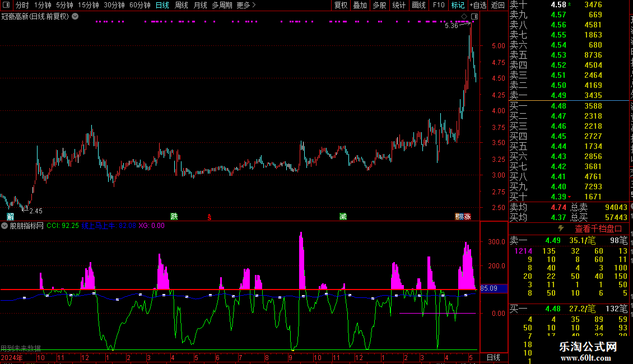
Task: Click the green 跌 marker icon
Action: point(174,216)
